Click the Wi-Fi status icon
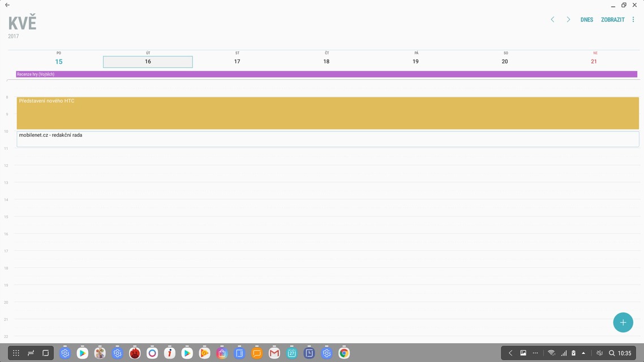Viewport: 644px width, 362px height. (x=551, y=354)
